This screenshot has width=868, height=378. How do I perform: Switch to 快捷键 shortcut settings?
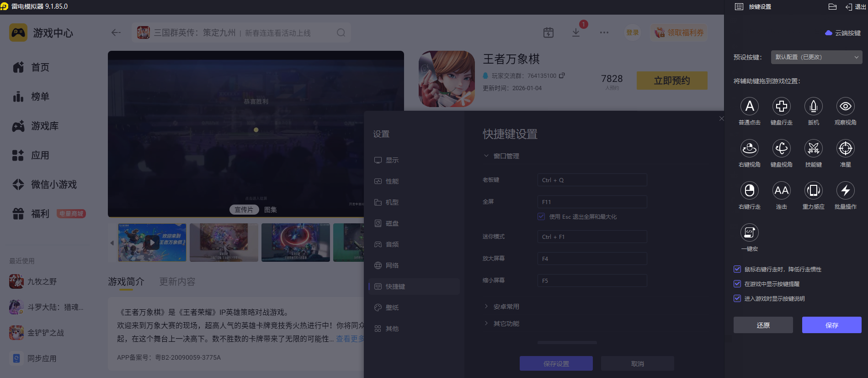click(x=414, y=286)
